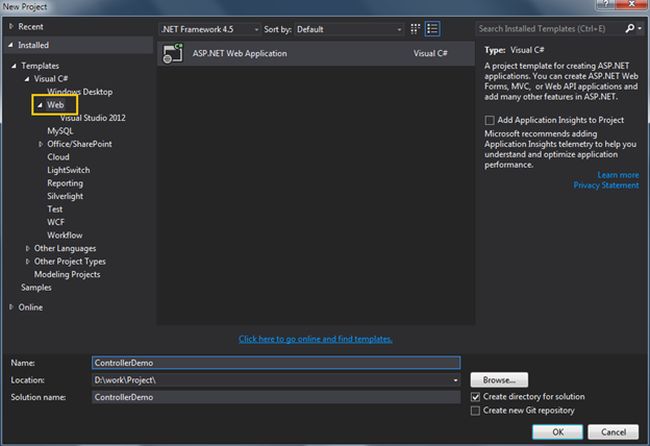Select the MySQL templates category
The width and height of the screenshot is (650, 446).
click(x=60, y=131)
